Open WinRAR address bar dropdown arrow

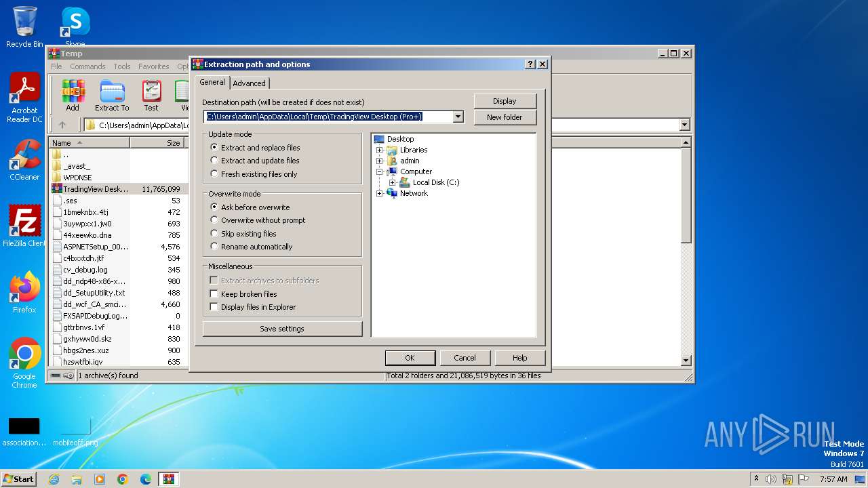(x=684, y=125)
